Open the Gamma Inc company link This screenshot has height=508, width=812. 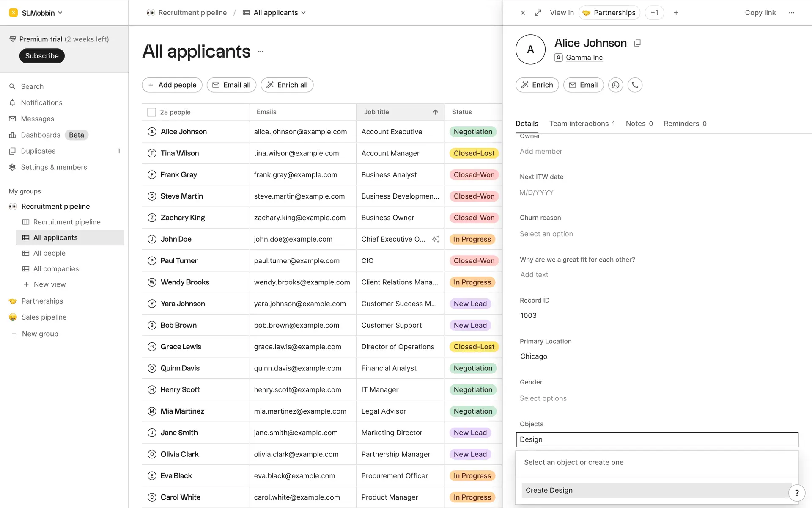[x=584, y=58]
